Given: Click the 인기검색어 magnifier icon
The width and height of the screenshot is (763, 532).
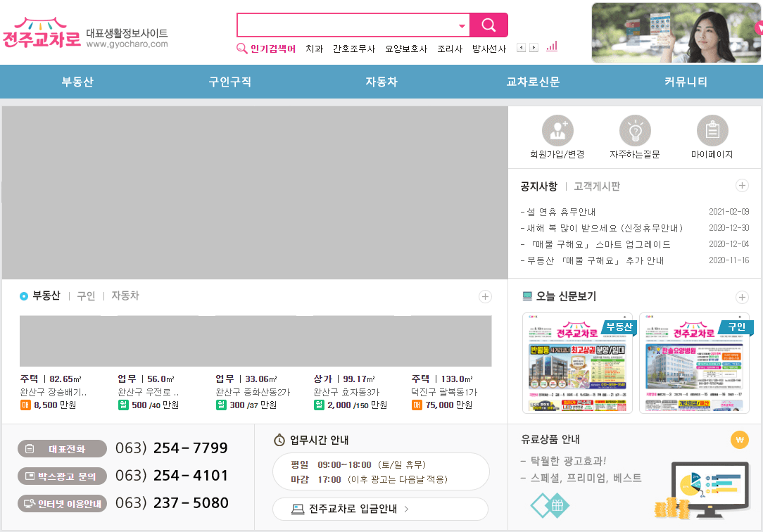Looking at the screenshot, I should (x=241, y=49).
